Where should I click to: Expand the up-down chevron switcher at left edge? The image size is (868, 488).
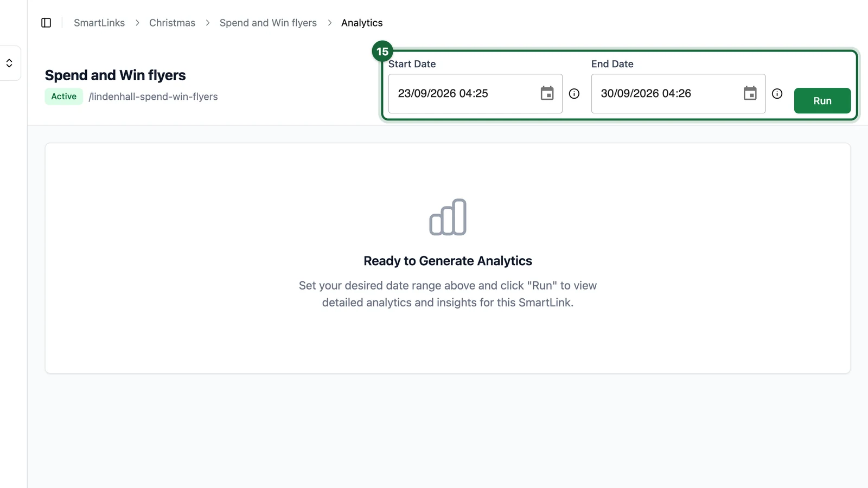tap(9, 63)
